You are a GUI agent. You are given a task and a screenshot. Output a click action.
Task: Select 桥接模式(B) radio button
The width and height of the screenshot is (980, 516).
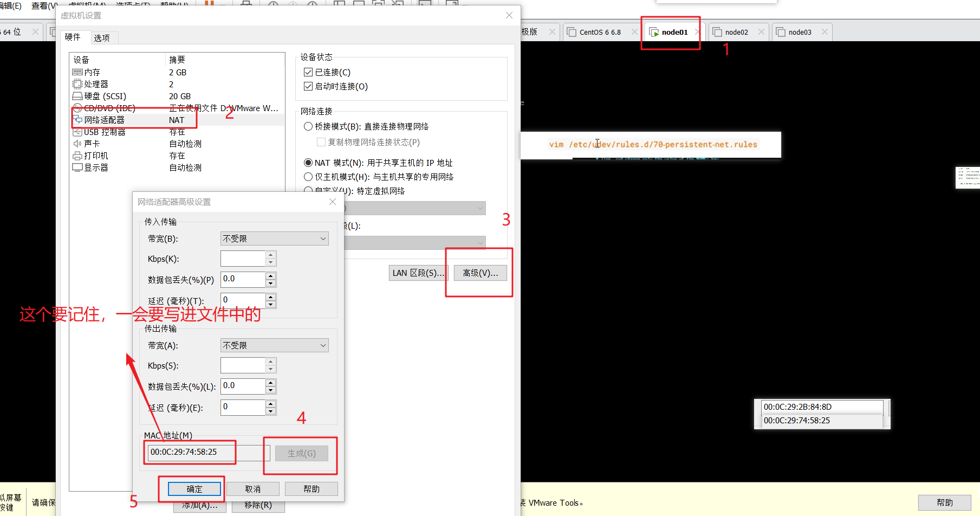pos(308,126)
